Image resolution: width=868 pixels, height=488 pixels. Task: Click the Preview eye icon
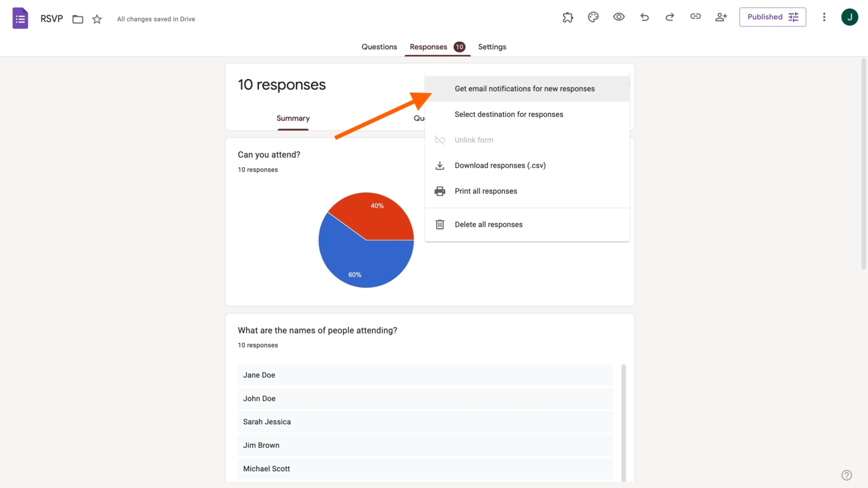pyautogui.click(x=619, y=17)
